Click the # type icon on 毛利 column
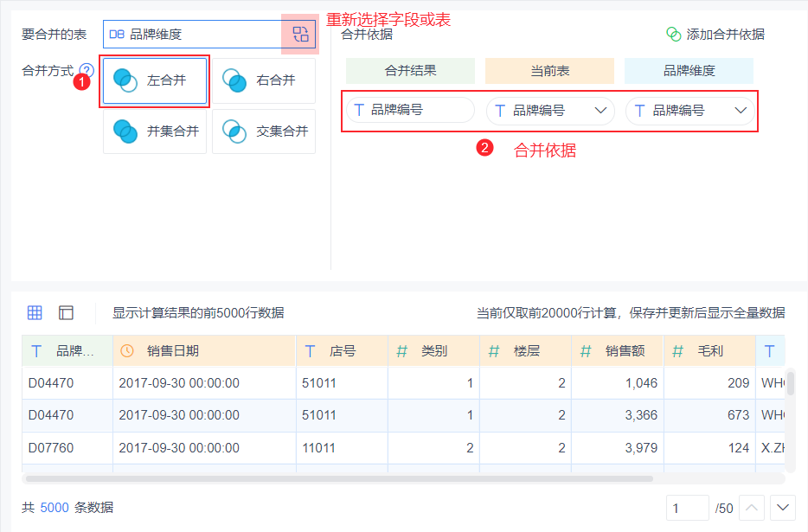This screenshot has height=532, width=808. click(677, 351)
